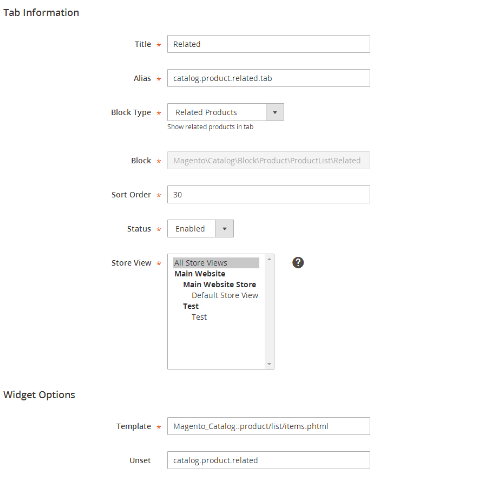Click the Sort Order field containing 30
Image resolution: width=487 pixels, height=484 pixels.
[268, 195]
